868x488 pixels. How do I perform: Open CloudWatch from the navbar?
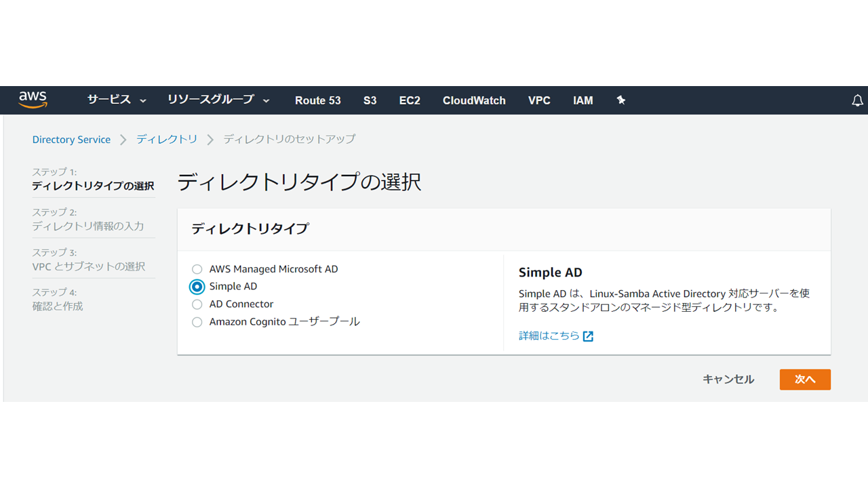(474, 100)
